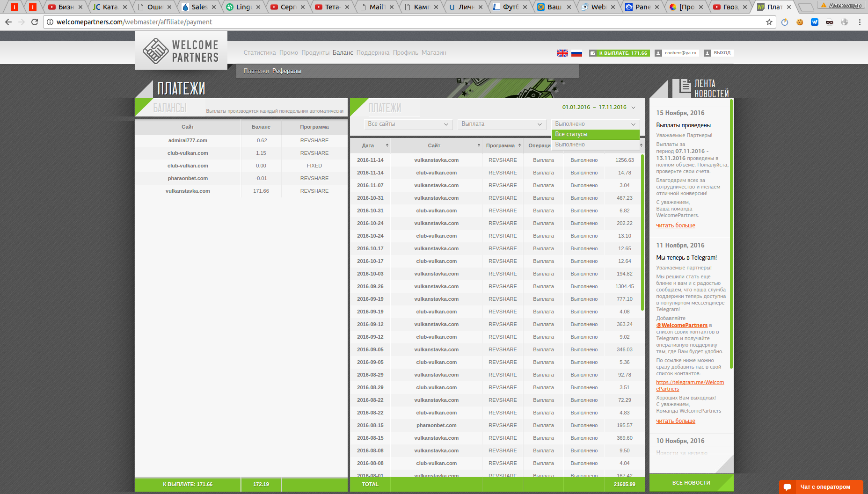The height and width of the screenshot is (494, 868).
Task: Click amount 1304.45 in payments table
Action: coord(625,286)
